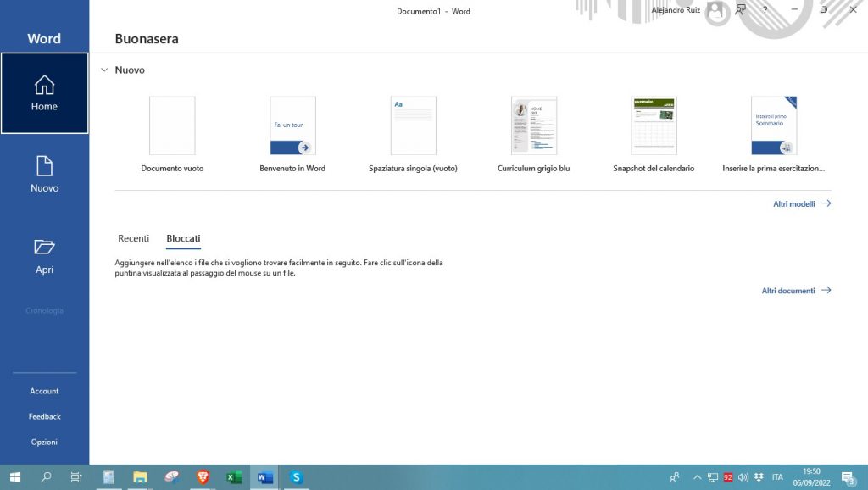Image resolution: width=868 pixels, height=490 pixels.
Task: Click the Alejandro Ruiz account avatar
Action: [x=716, y=10]
